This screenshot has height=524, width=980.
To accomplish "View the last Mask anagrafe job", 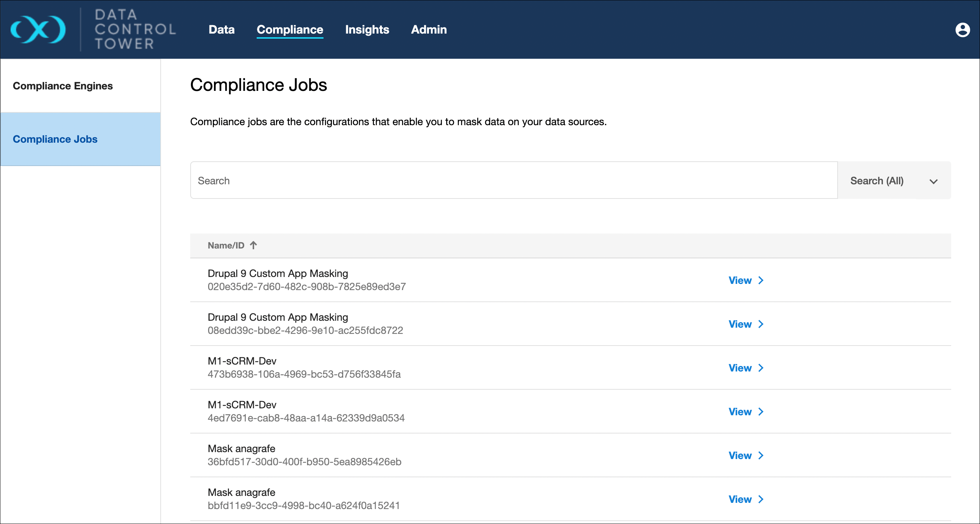I will coord(740,499).
